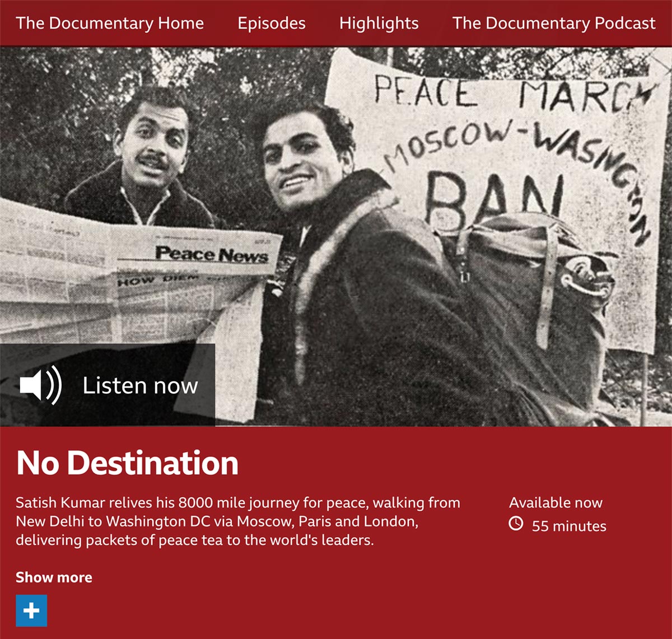Click the '55 minutes' duration text
The width and height of the screenshot is (672, 639).
[x=569, y=526]
